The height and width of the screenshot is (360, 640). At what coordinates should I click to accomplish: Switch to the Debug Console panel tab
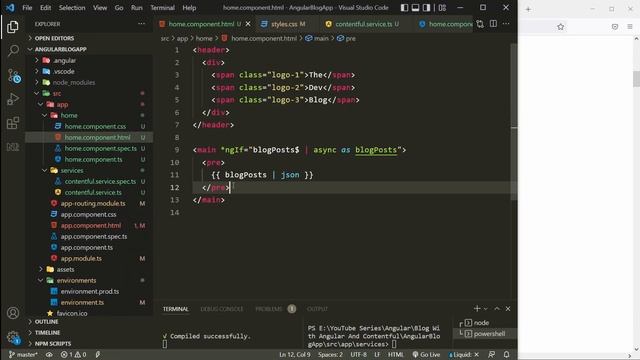tap(222, 309)
